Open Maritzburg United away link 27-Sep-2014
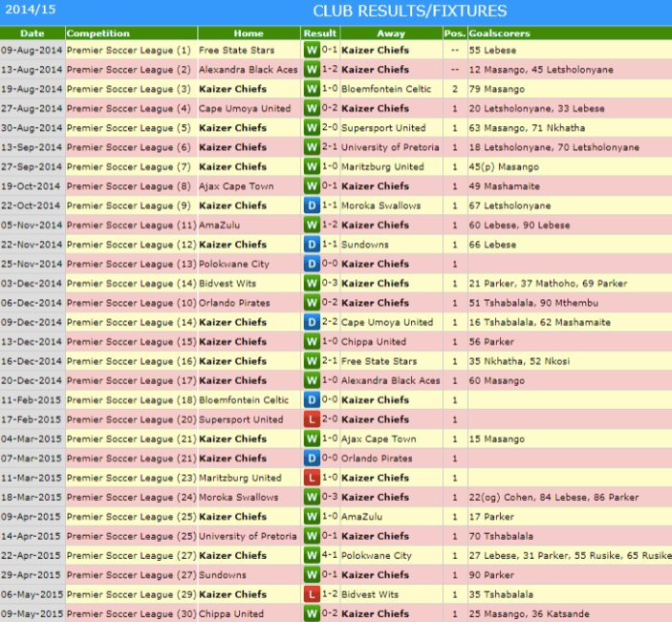 (382, 166)
